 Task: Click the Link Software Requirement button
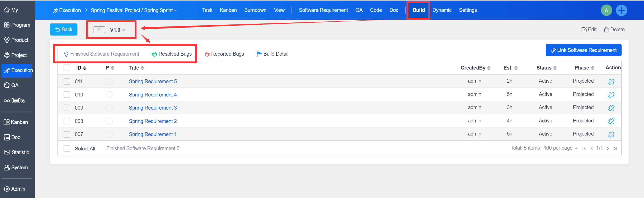pyautogui.click(x=583, y=50)
